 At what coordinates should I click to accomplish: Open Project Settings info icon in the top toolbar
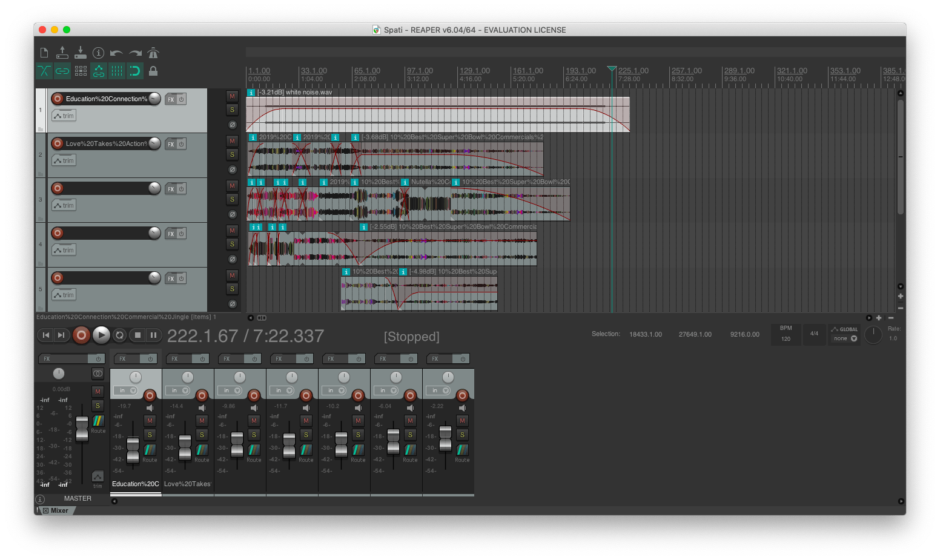click(x=99, y=53)
